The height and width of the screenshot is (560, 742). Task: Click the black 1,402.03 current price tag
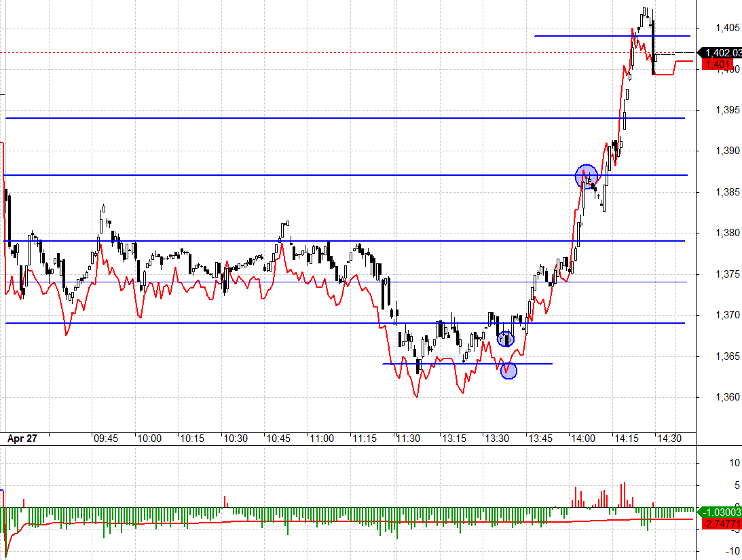point(722,53)
